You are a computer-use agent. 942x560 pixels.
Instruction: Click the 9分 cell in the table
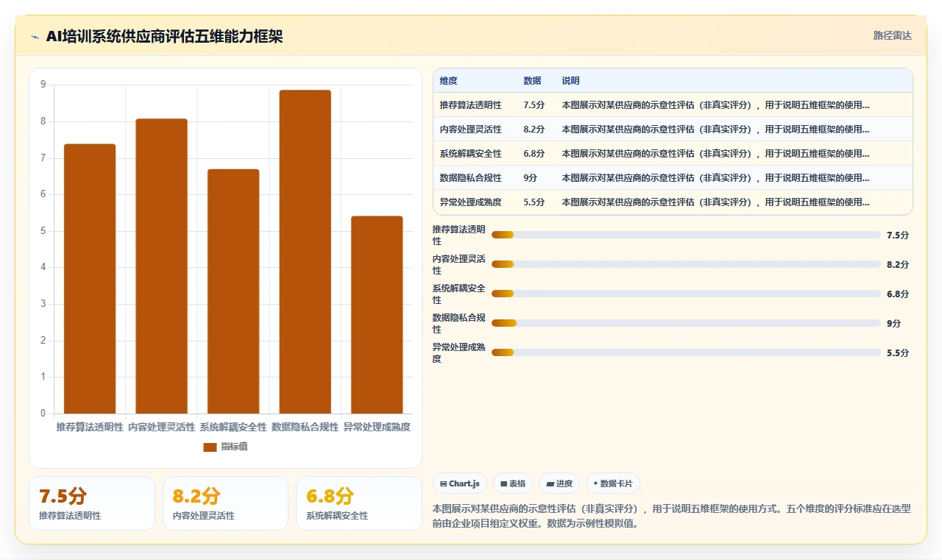pos(530,178)
